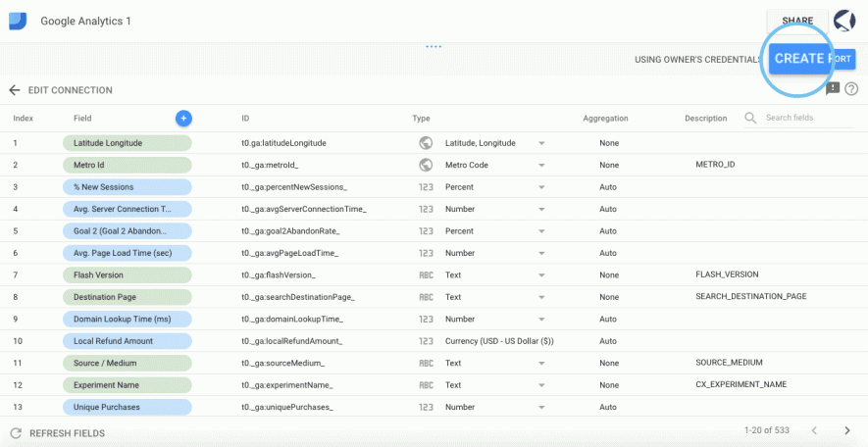Click the search magnifier icon
Image resolution: width=868 pixels, height=447 pixels.
tap(750, 118)
